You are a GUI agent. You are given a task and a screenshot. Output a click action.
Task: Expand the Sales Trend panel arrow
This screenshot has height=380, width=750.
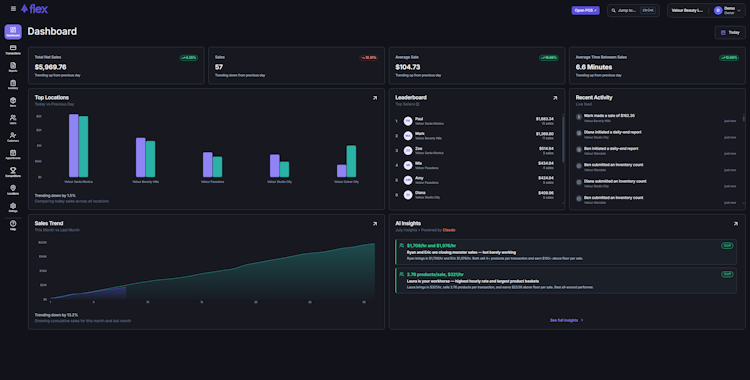click(x=375, y=224)
